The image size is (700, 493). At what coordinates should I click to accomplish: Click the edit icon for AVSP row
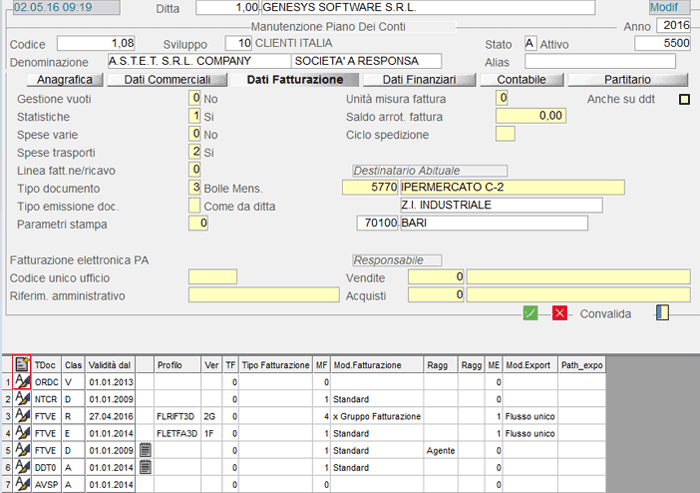tap(22, 484)
